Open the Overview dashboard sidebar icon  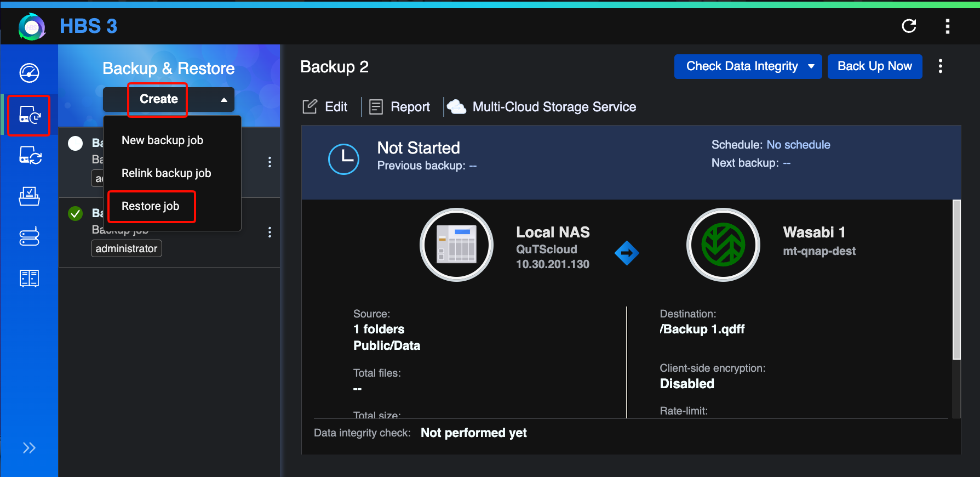point(29,73)
